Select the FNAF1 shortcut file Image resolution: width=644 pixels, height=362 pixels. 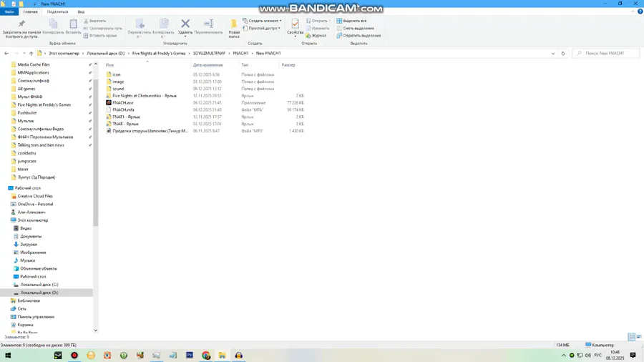tap(126, 117)
